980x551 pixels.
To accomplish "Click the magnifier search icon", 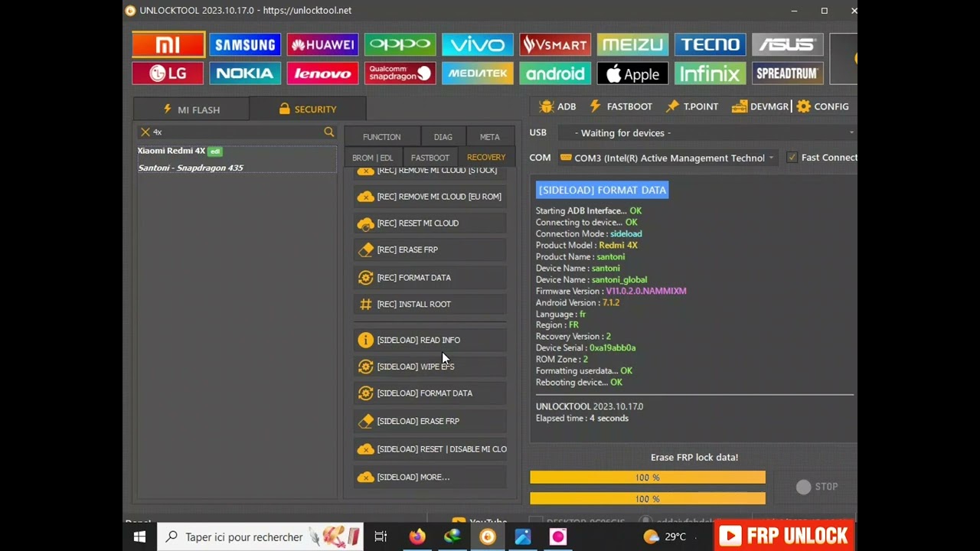I will click(x=329, y=132).
